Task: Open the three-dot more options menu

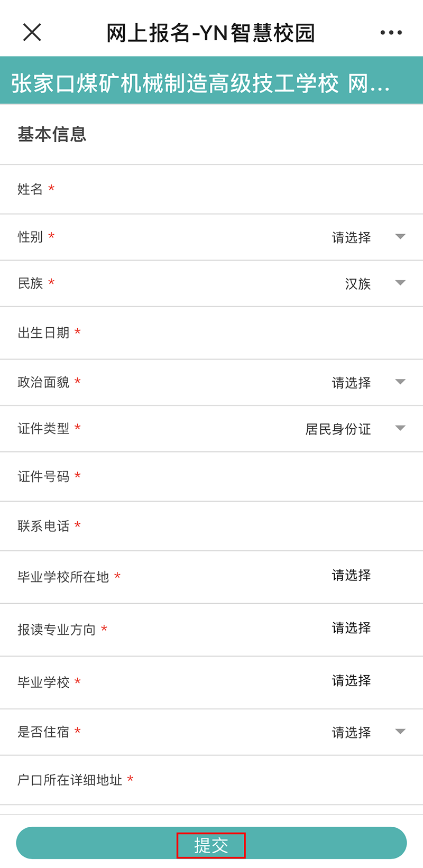Action: tap(391, 33)
